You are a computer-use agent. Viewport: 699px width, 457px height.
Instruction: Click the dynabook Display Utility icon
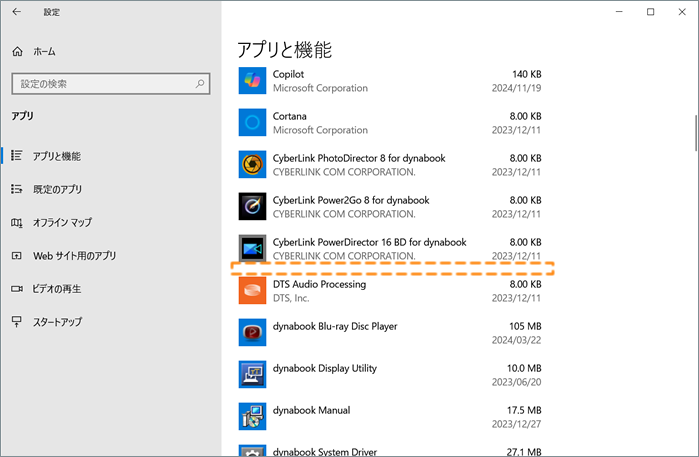252,374
